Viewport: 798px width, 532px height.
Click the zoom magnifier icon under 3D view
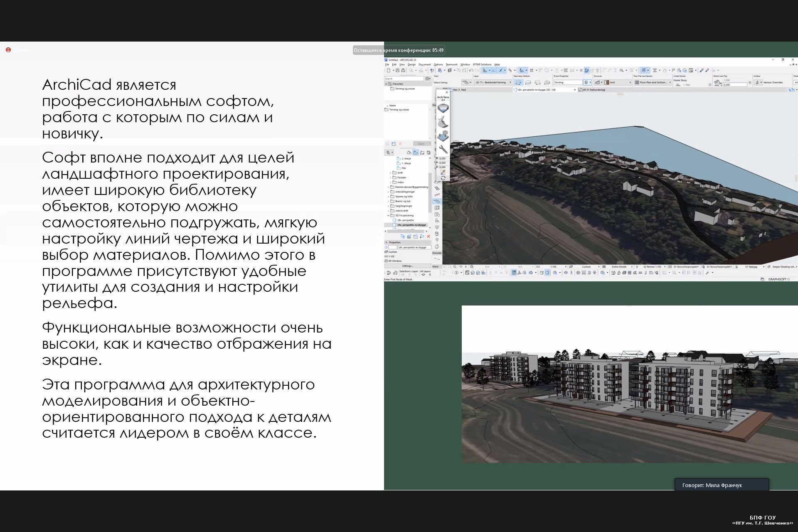pos(455,266)
